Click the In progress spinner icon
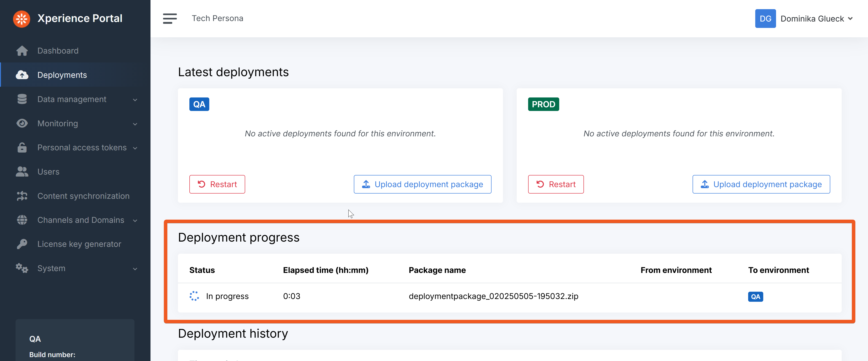 click(x=194, y=296)
